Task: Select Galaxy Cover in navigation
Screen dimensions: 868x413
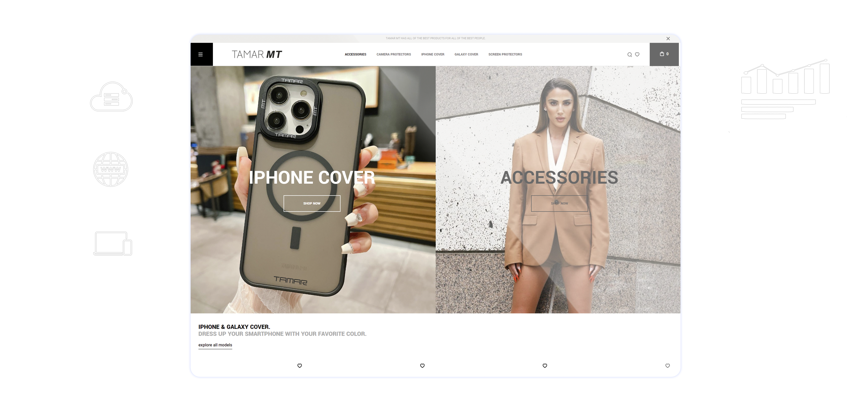Action: coord(466,54)
